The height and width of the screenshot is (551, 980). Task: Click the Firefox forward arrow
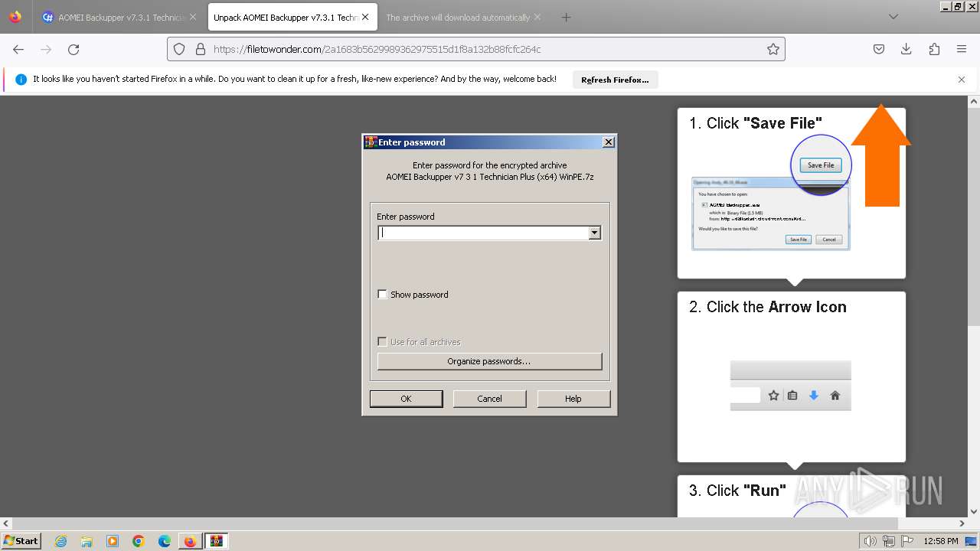coord(46,49)
